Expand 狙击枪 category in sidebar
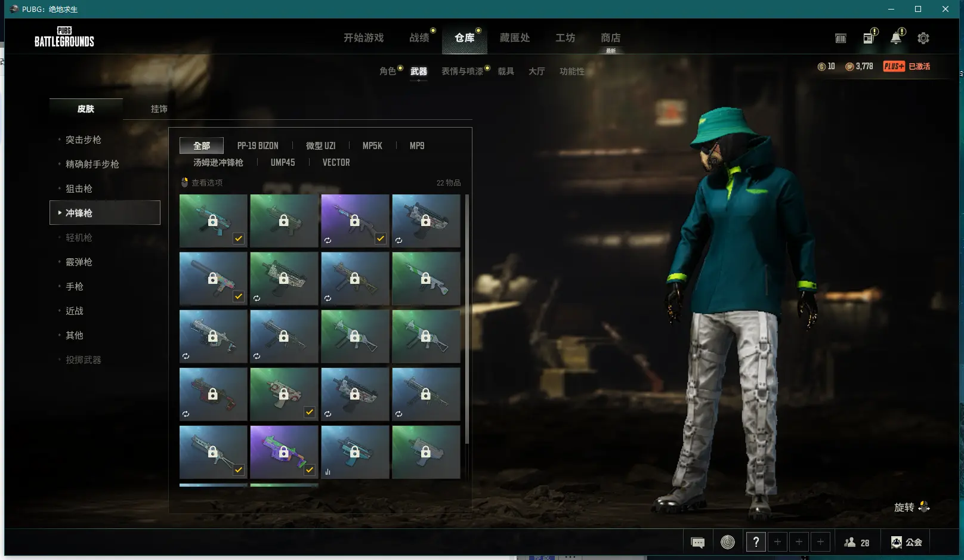Image resolution: width=964 pixels, height=560 pixels. pyautogui.click(x=79, y=188)
